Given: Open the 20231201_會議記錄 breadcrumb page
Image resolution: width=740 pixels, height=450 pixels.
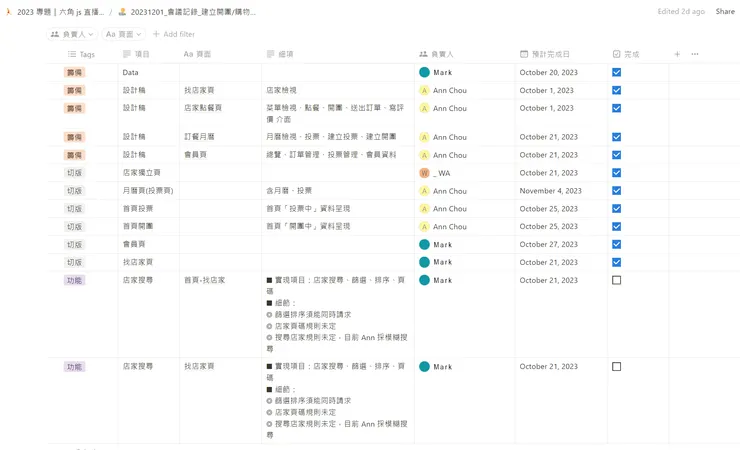Looking at the screenshot, I should click(x=193, y=12).
